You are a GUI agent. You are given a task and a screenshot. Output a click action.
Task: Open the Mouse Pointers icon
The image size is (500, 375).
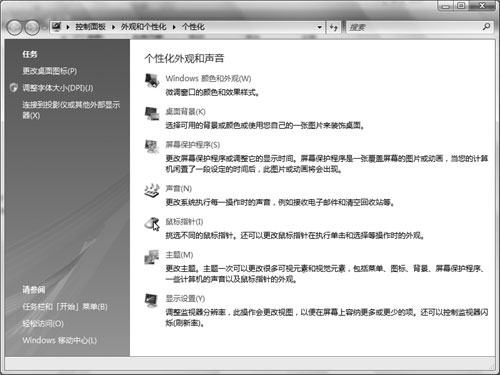(x=152, y=224)
